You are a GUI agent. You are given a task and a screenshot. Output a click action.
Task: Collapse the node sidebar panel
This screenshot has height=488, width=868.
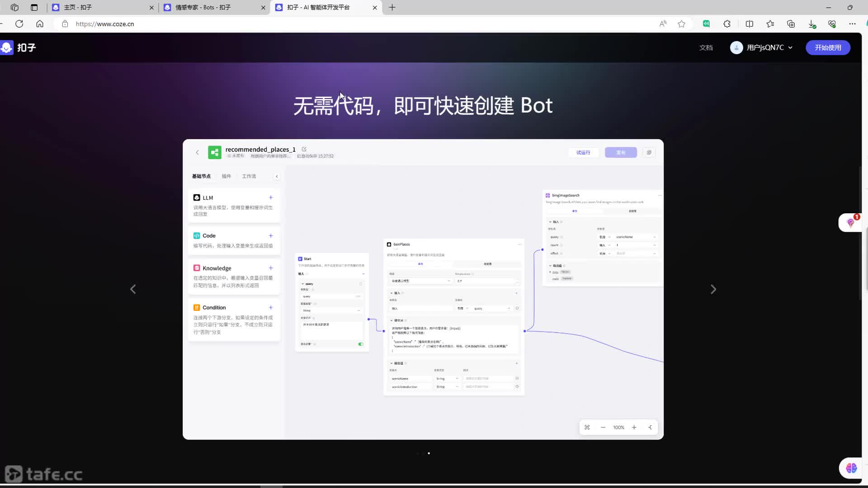point(277,176)
